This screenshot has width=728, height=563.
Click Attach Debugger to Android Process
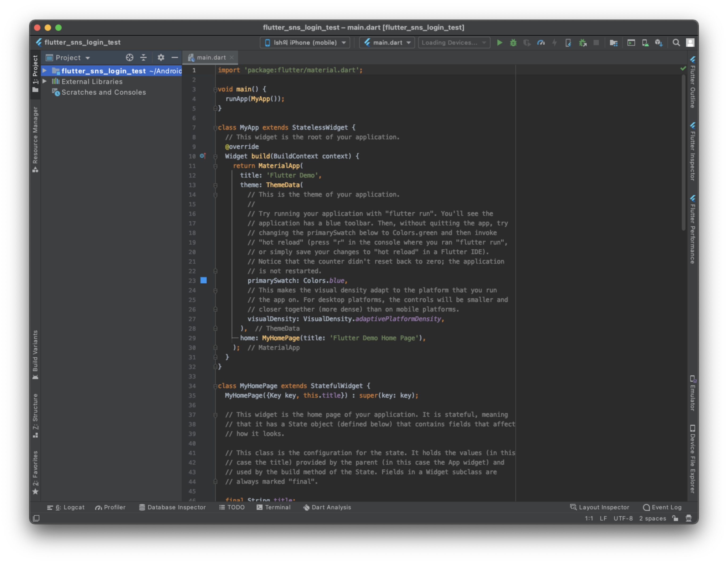click(x=582, y=43)
